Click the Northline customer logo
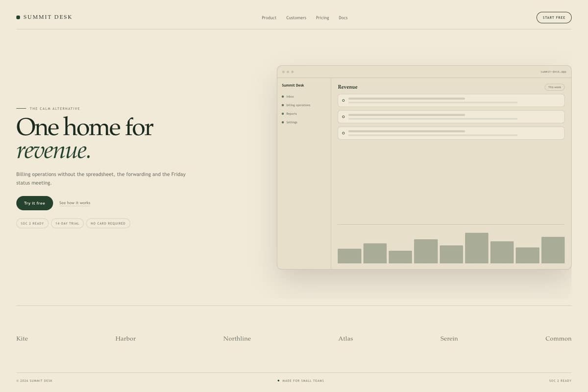The height and width of the screenshot is (392, 588). coord(237,339)
